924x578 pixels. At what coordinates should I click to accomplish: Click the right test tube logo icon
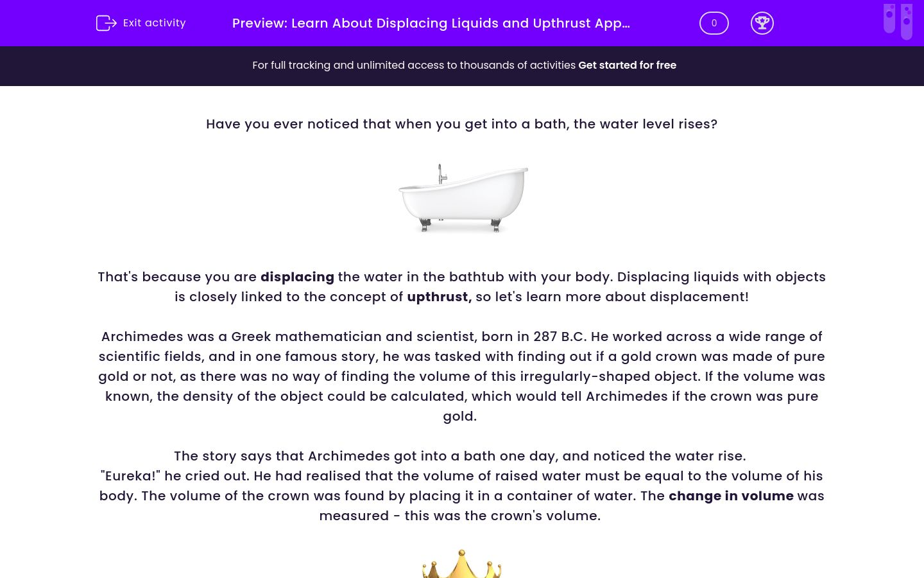(x=907, y=22)
